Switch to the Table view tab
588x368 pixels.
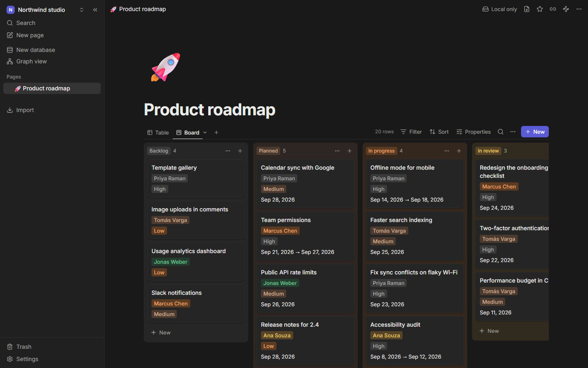[x=158, y=132]
